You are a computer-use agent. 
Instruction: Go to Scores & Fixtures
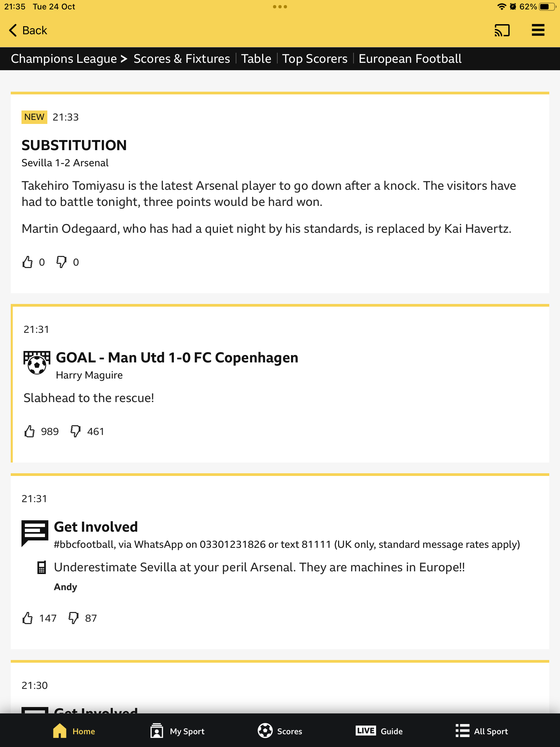pos(182,59)
